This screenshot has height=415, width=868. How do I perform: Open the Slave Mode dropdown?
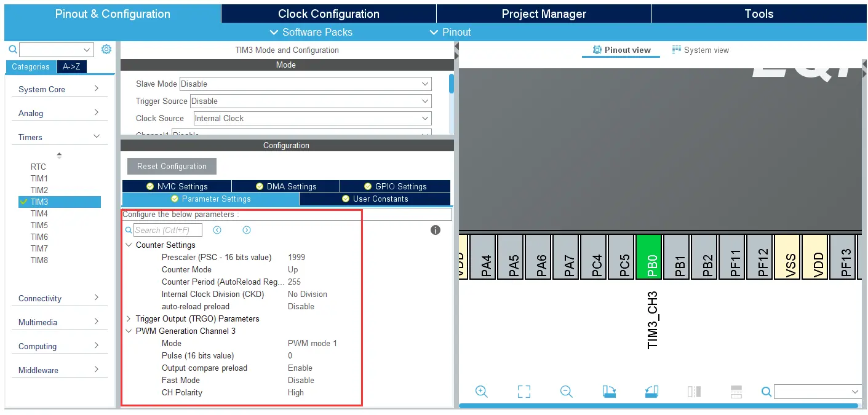coord(305,84)
